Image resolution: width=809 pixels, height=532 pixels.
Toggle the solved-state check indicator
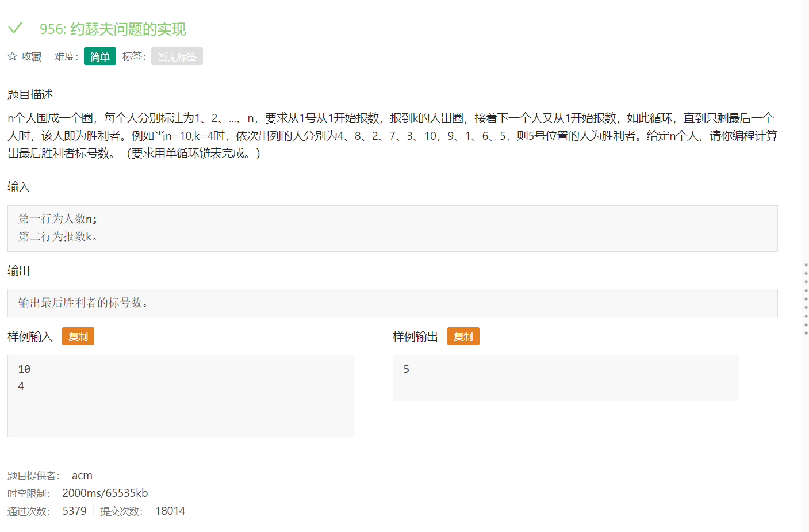click(x=15, y=28)
